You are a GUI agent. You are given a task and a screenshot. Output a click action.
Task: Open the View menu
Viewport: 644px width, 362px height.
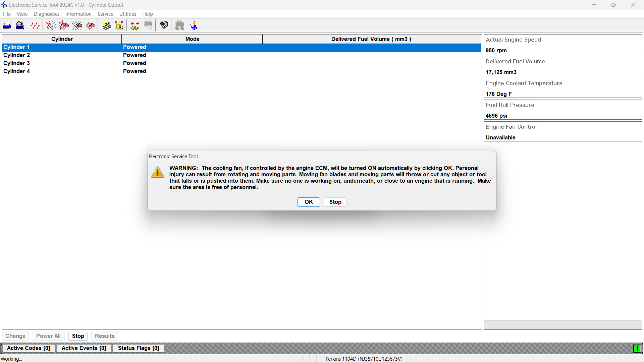(x=22, y=14)
